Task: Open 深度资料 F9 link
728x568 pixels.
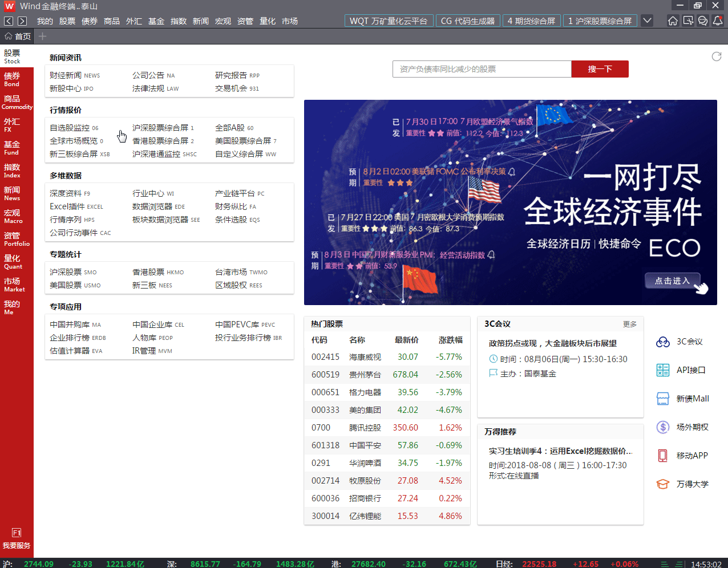Action: click(70, 193)
